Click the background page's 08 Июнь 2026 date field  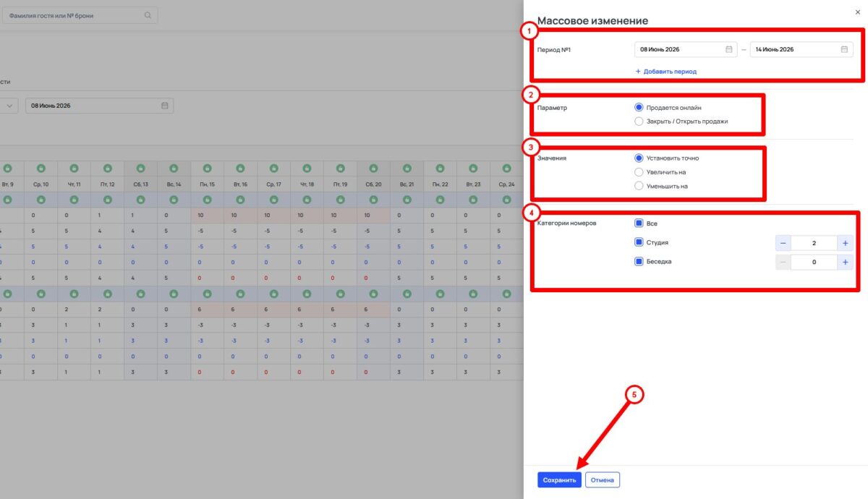[x=100, y=106]
